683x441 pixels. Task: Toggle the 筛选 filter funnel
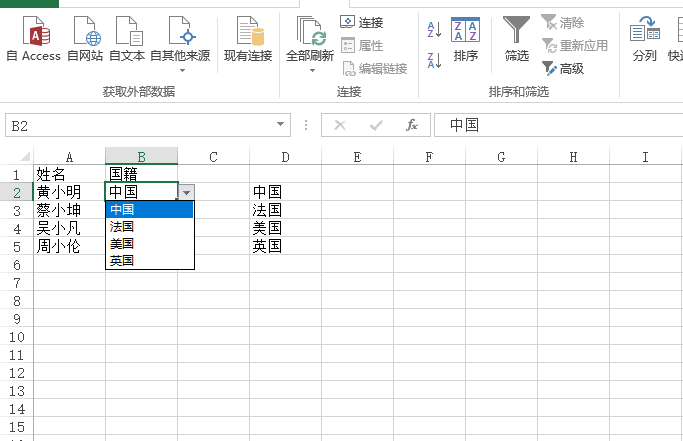pos(516,39)
